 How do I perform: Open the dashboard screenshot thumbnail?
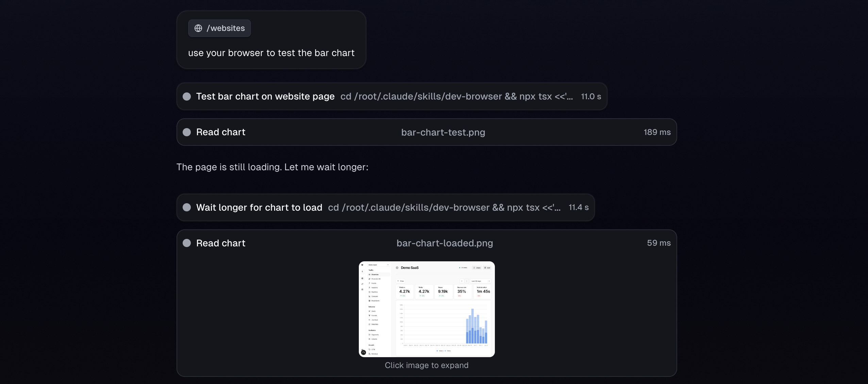pyautogui.click(x=427, y=309)
